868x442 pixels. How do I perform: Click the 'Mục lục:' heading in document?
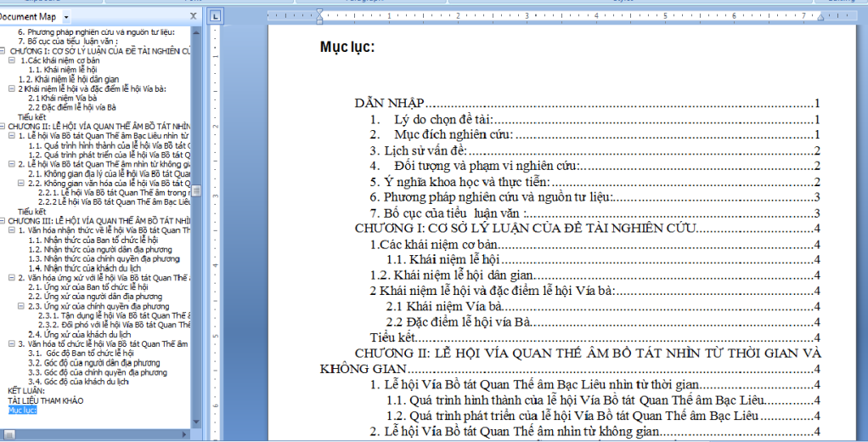pyautogui.click(x=347, y=47)
